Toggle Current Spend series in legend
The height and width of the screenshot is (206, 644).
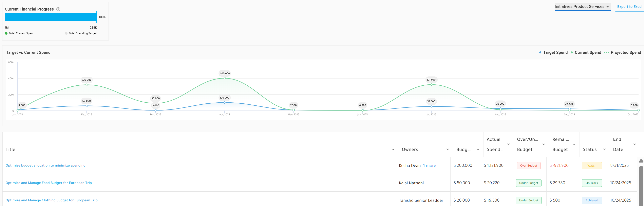pyautogui.click(x=586, y=53)
